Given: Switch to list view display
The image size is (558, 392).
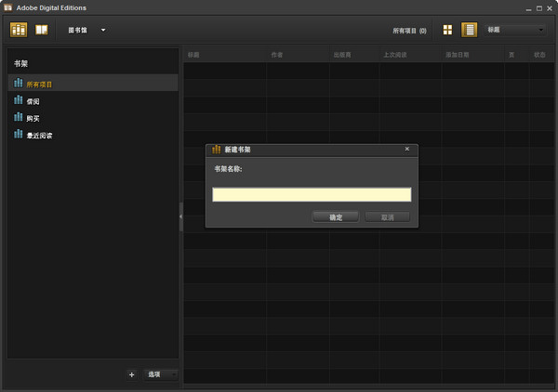Looking at the screenshot, I should point(469,30).
